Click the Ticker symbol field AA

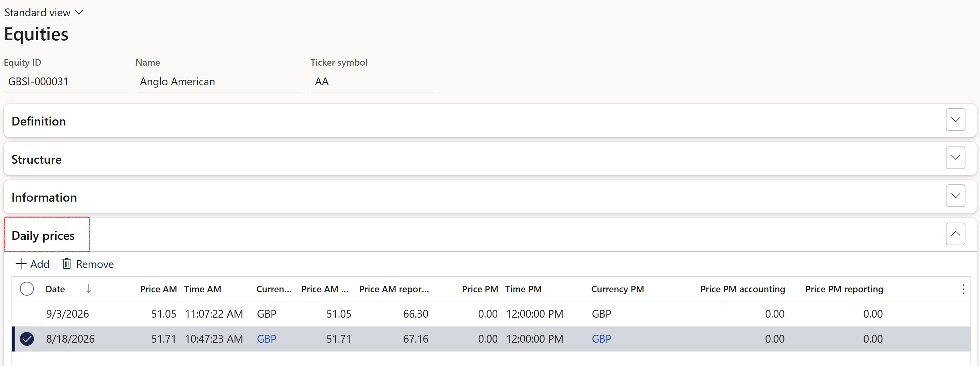pos(372,82)
